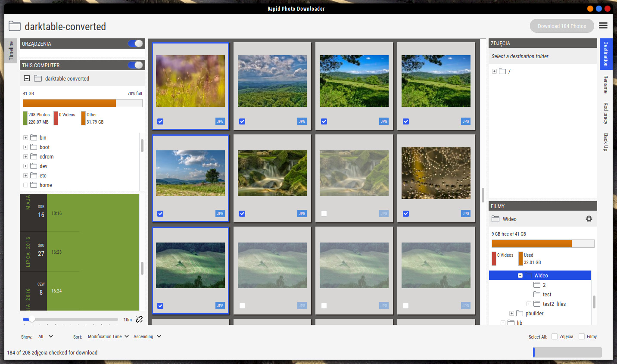Select the highlighted Wideo row in destination tree

click(540, 275)
